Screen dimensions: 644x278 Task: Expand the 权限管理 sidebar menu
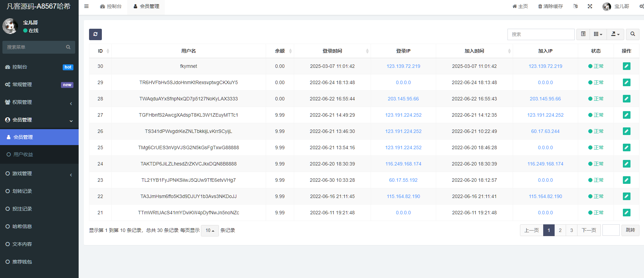39,102
